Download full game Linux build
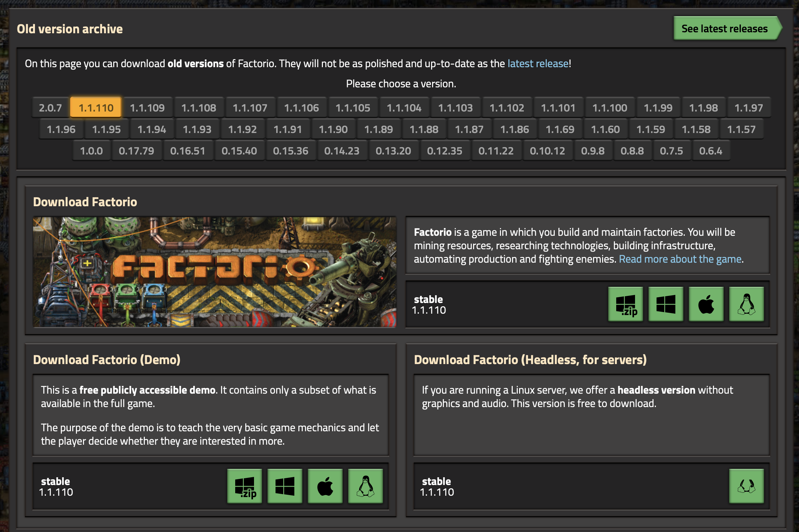This screenshot has width=799, height=532. 746,304
